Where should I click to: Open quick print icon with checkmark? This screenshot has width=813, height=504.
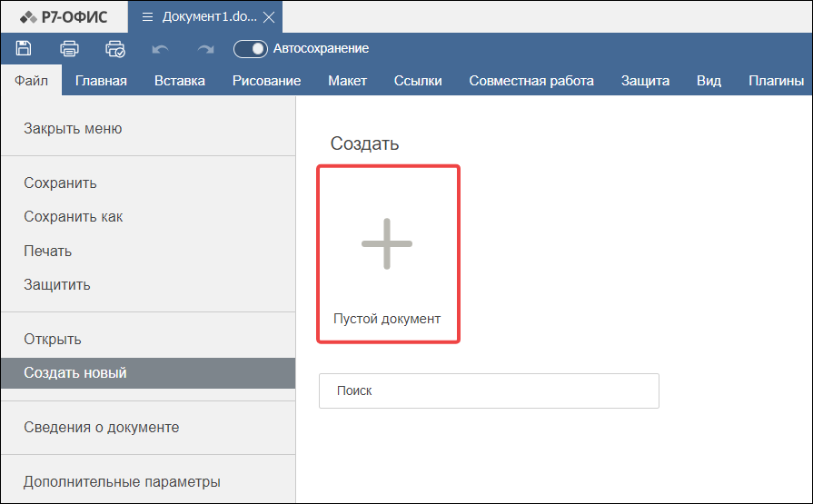(115, 49)
